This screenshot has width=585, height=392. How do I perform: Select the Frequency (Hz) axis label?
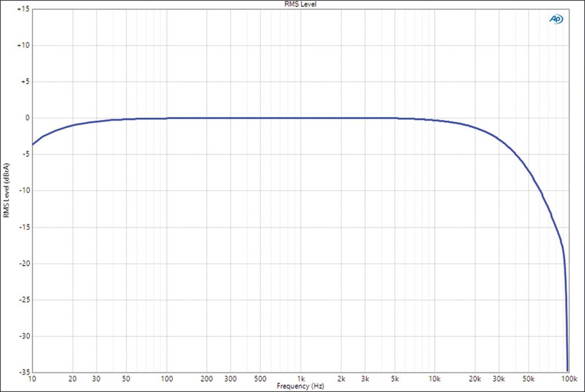pos(300,386)
